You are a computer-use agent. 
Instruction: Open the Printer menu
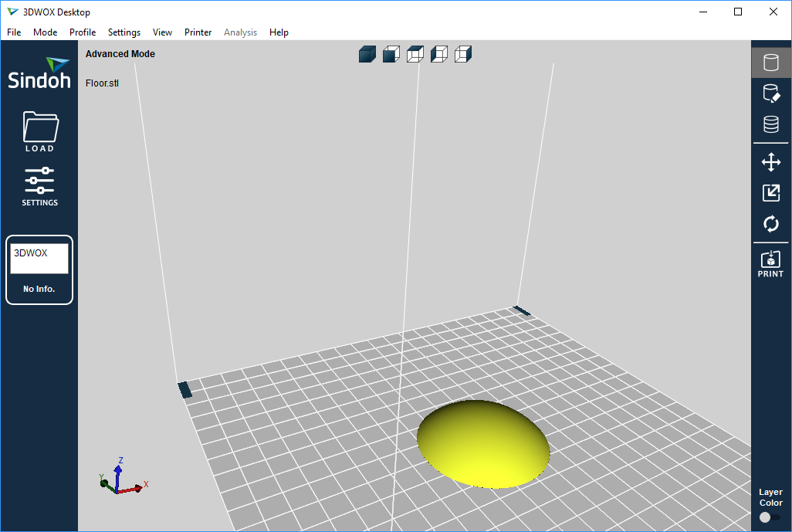click(198, 32)
